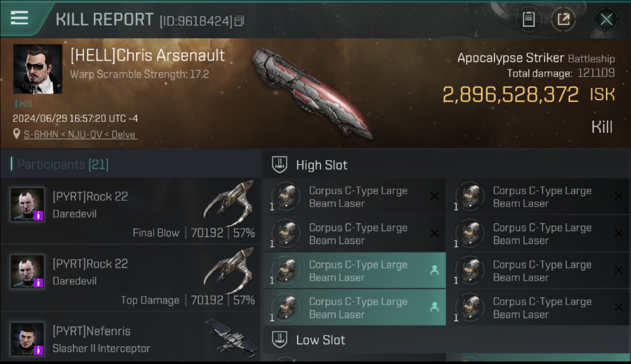This screenshot has width=631, height=364.
Task: Click the share export icon
Action: (563, 19)
